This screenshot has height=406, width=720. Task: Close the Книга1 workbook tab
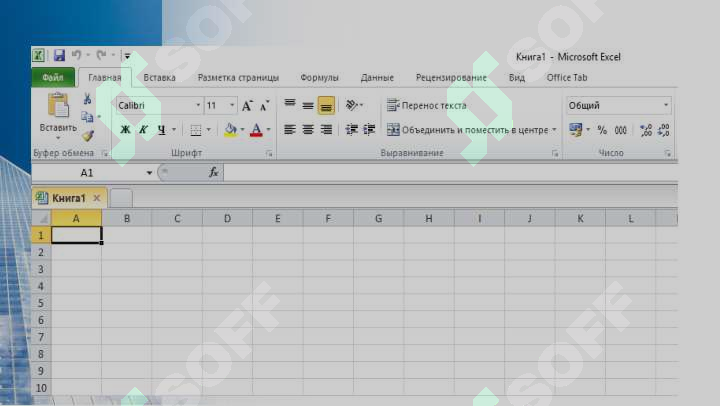(x=97, y=198)
